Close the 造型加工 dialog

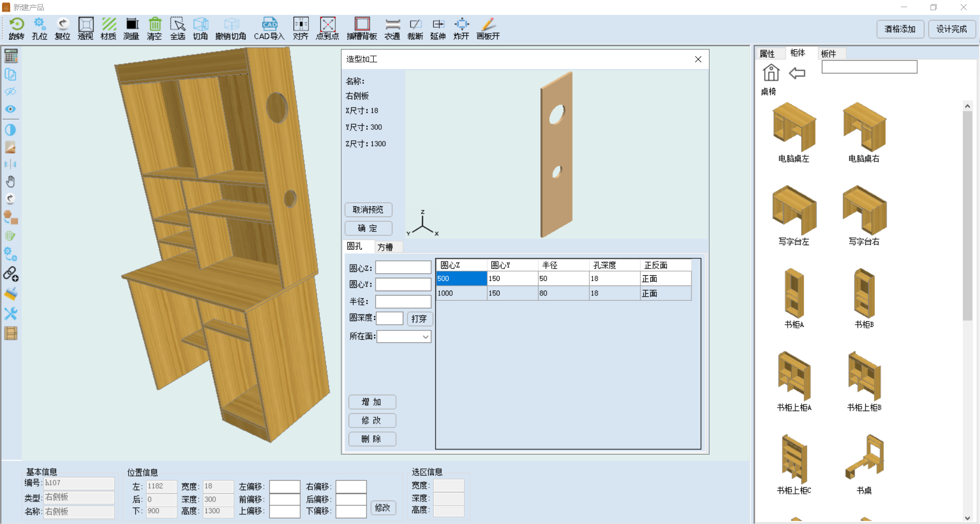click(698, 59)
